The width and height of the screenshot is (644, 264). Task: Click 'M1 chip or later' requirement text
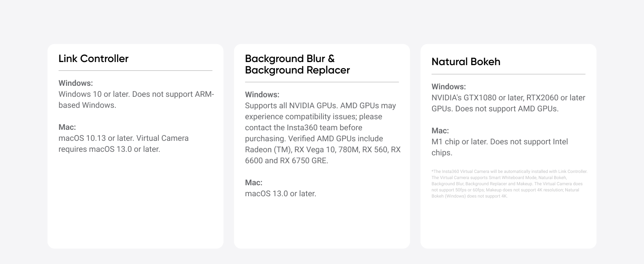(500, 147)
